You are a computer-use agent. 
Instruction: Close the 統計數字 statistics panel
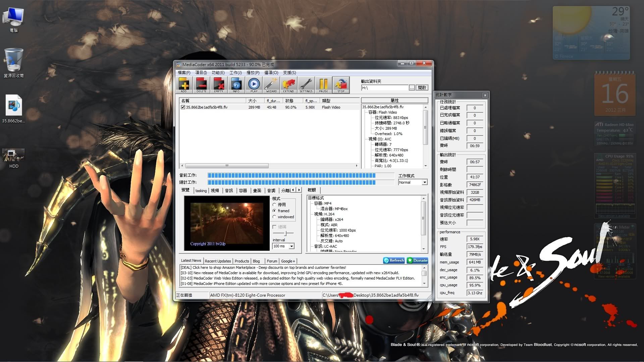[485, 95]
